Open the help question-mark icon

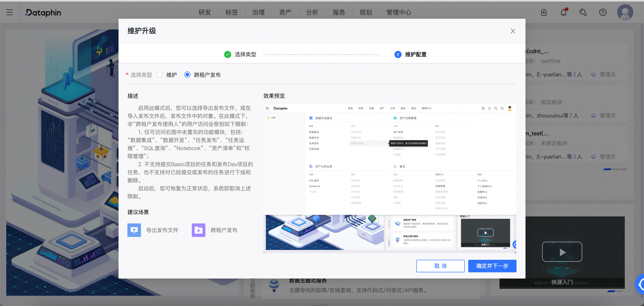603,12
